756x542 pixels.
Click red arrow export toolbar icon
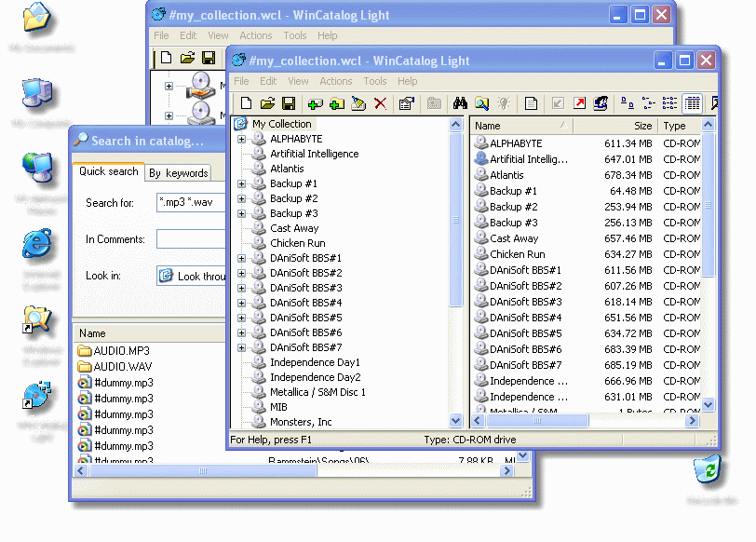coord(579,103)
